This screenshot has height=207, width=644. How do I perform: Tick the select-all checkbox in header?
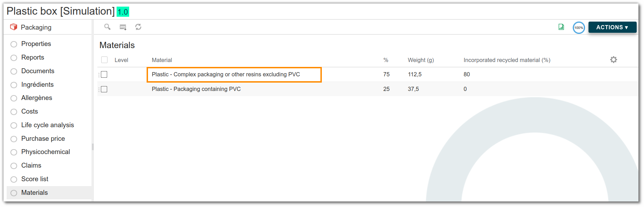point(104,60)
